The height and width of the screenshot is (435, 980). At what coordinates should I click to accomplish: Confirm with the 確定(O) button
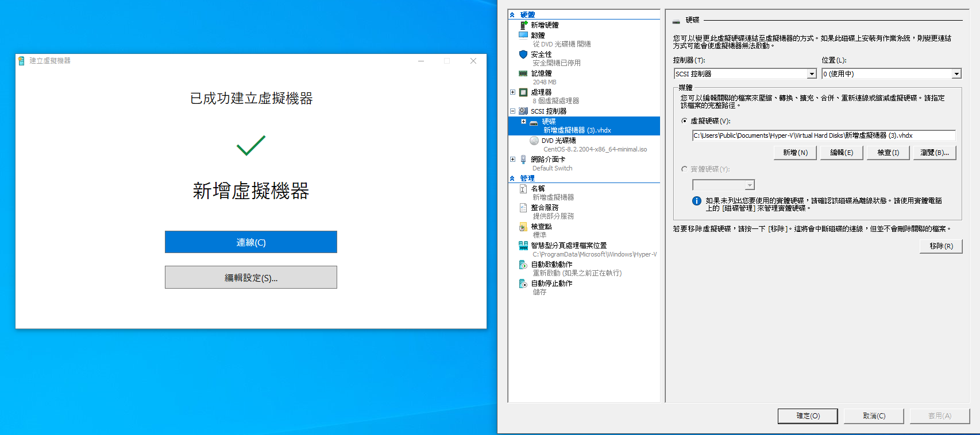tap(808, 416)
